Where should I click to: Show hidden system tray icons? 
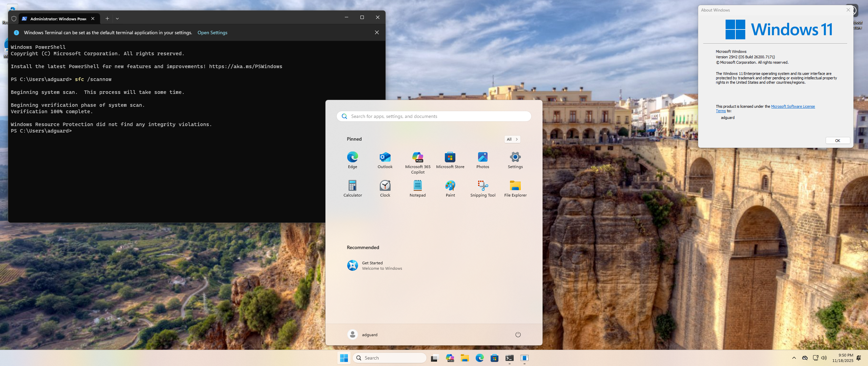click(x=794, y=358)
